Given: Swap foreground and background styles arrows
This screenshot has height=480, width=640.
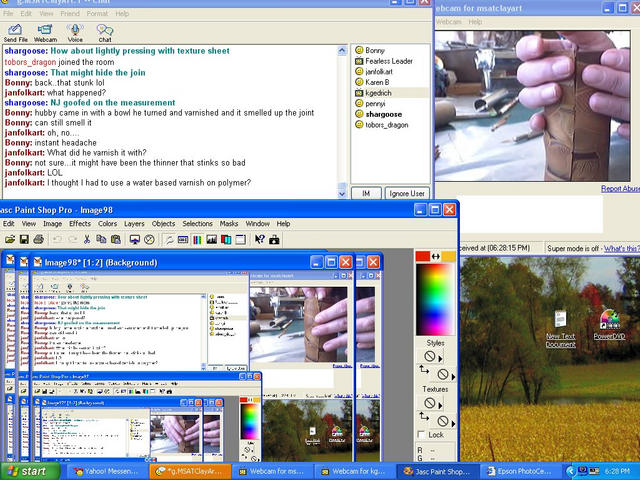Looking at the screenshot, I should tap(424, 370).
